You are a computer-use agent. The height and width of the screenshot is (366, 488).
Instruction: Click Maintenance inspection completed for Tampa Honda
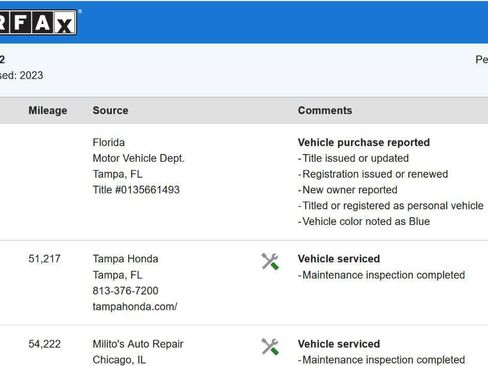pos(381,275)
